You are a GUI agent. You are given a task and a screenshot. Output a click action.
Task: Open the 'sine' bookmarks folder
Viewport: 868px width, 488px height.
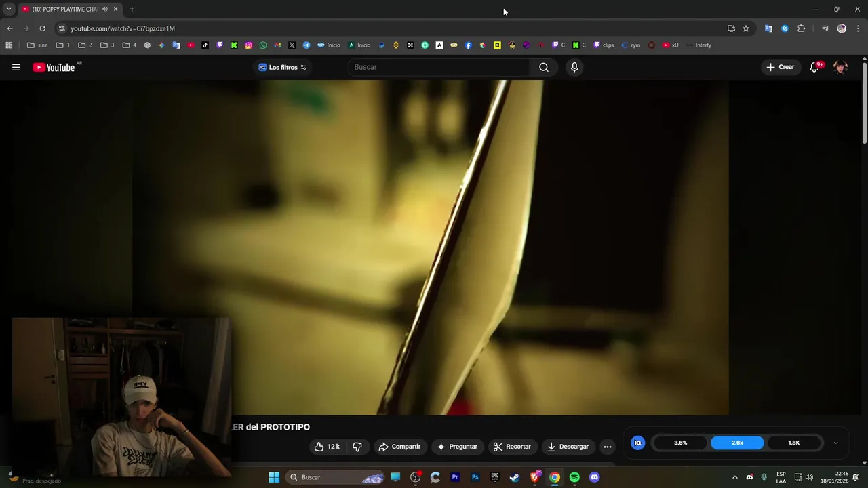click(37, 45)
